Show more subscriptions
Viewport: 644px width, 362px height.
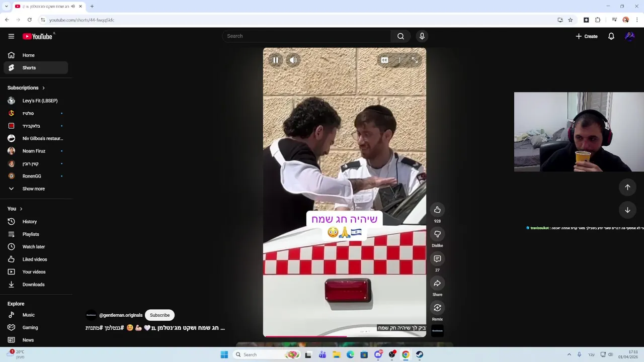(x=36, y=189)
